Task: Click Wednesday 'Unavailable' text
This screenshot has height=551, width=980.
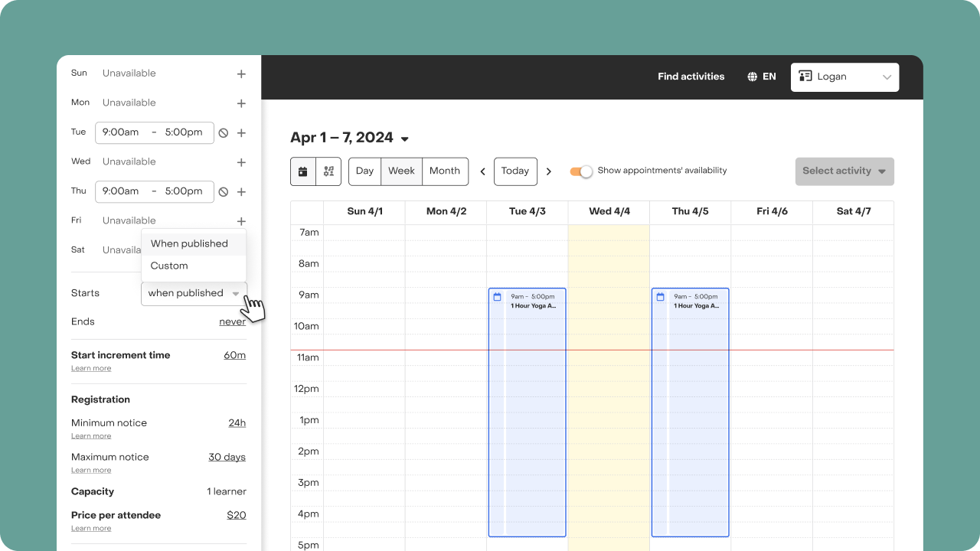Action: point(129,161)
